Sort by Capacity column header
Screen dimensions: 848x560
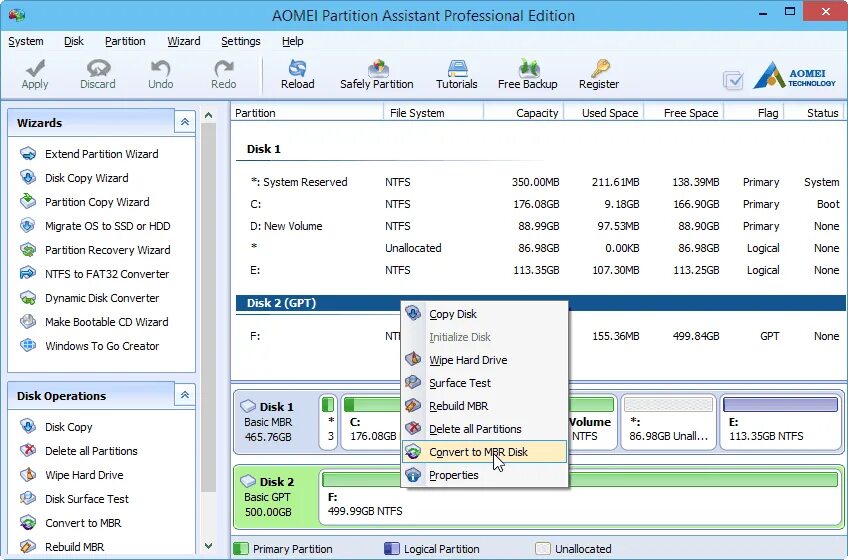pyautogui.click(x=524, y=113)
